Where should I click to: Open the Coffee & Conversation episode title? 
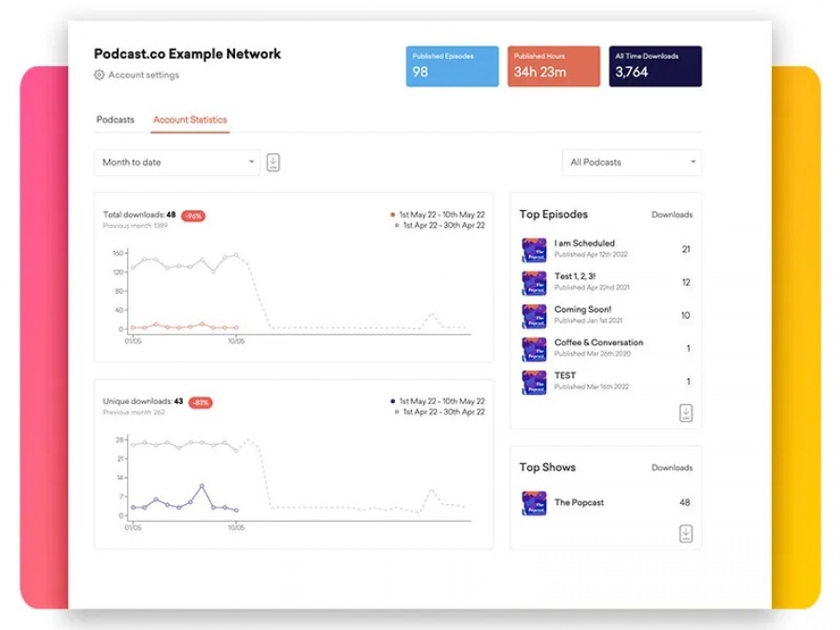[x=598, y=343]
